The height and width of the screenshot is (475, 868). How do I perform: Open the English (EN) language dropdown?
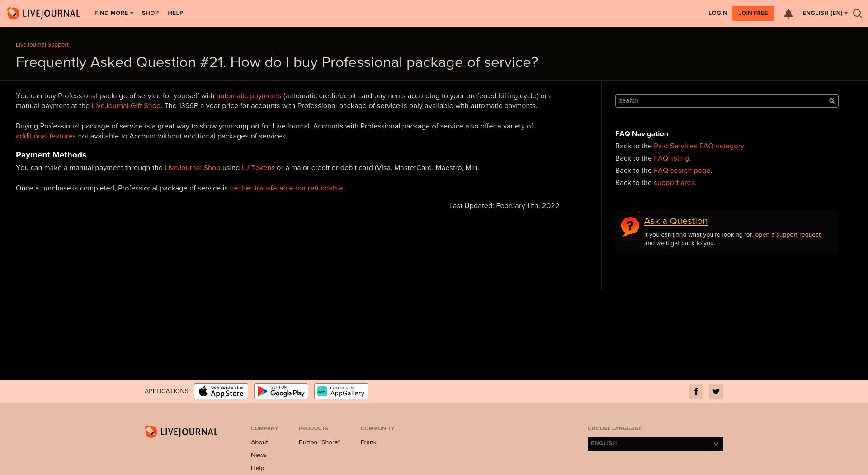pyautogui.click(x=825, y=13)
